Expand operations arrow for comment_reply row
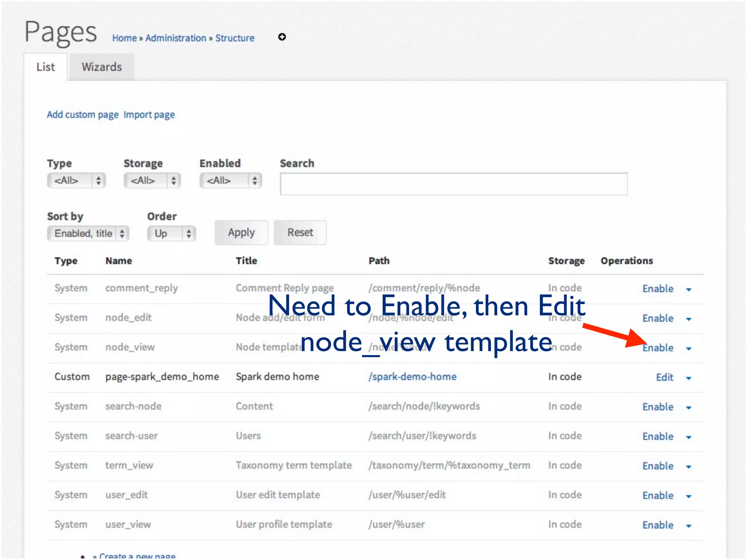The image size is (747, 560). [689, 289]
